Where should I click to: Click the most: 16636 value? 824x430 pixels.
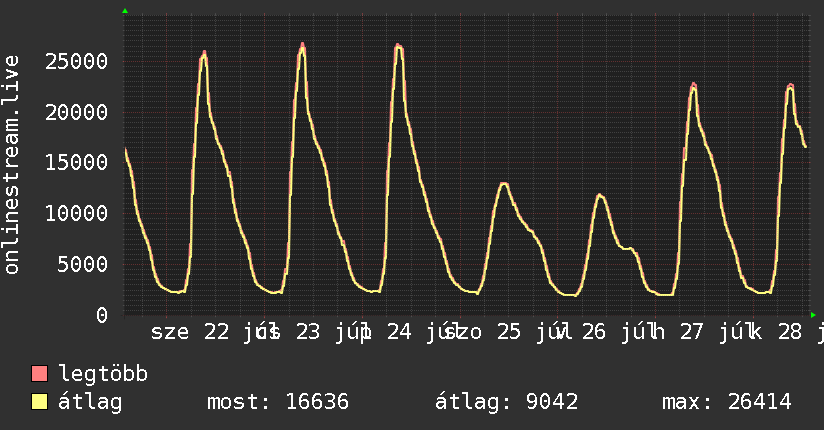point(277,402)
